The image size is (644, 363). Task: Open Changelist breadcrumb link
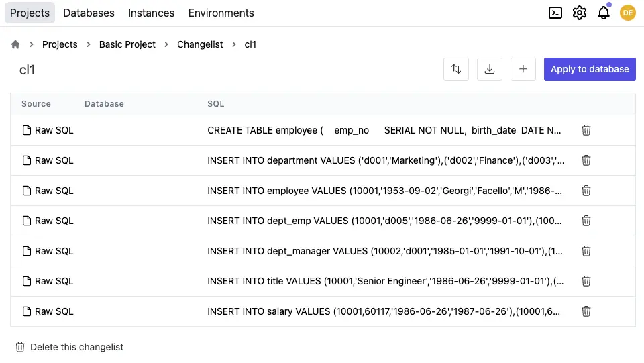tap(200, 44)
